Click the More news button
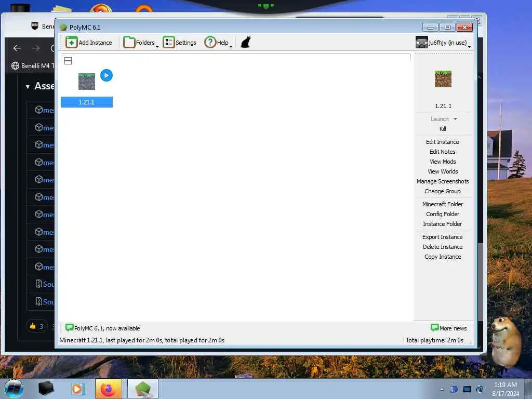532x399 pixels. (449, 328)
